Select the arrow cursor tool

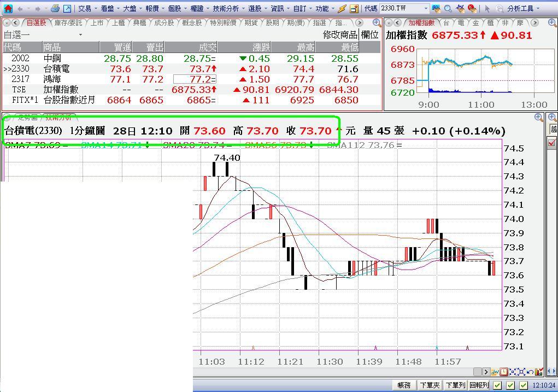click(x=487, y=9)
